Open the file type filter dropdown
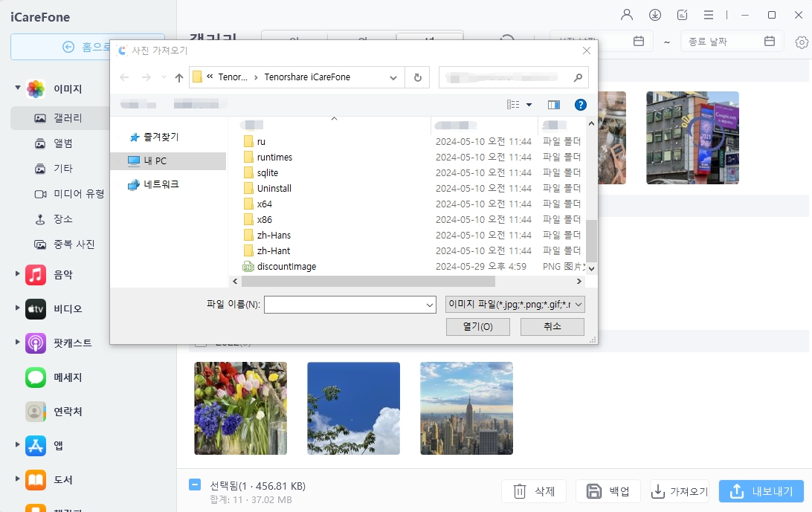The height and width of the screenshot is (512, 812). (514, 304)
